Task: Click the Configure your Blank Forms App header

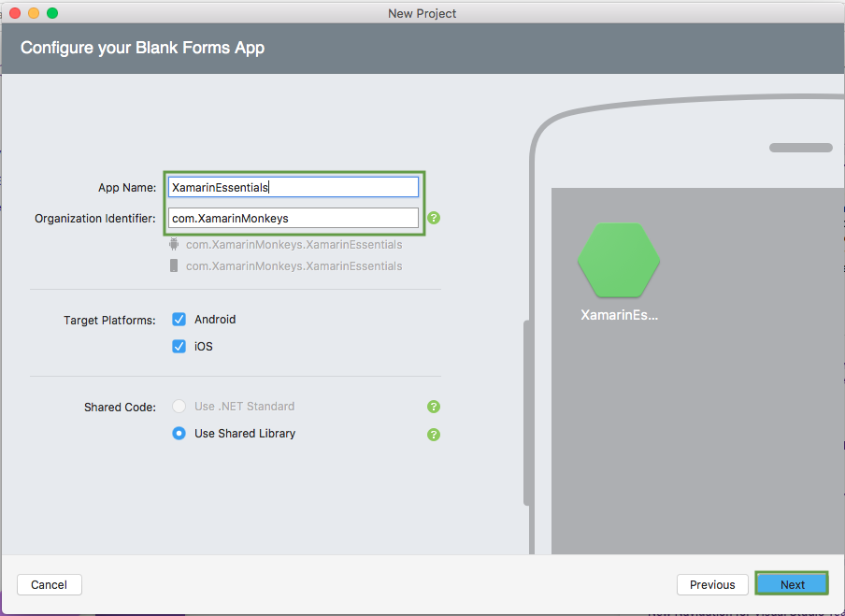Action: click(x=143, y=47)
